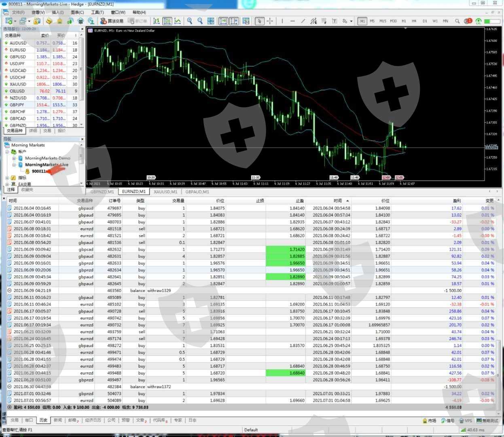Switch to the XAUUSD,M1 chart tab
504x437 pixels.
(x=165, y=192)
